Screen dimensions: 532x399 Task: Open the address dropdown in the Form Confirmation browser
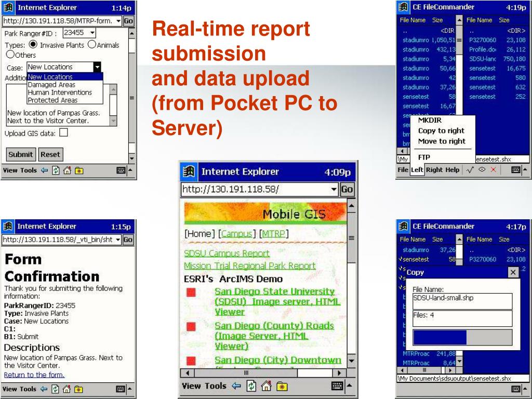pyautogui.click(x=118, y=240)
